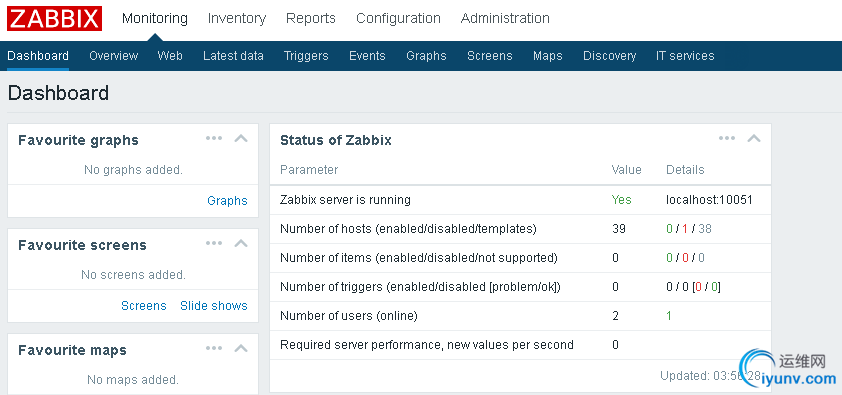Open the Inventory menu
This screenshot has height=395, width=842.
pyautogui.click(x=237, y=18)
